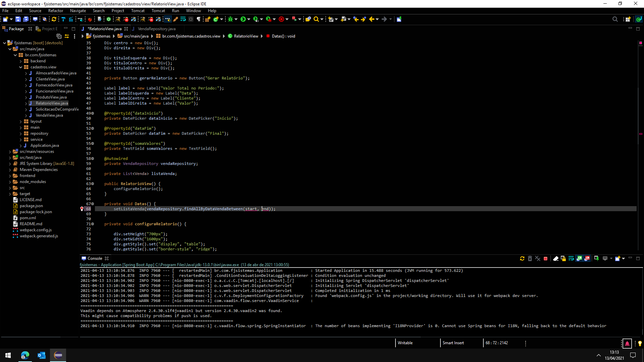Screen dimensions: 644x362
Task: Switch to VendaRepository.java editor tab
Action: coord(157,29)
